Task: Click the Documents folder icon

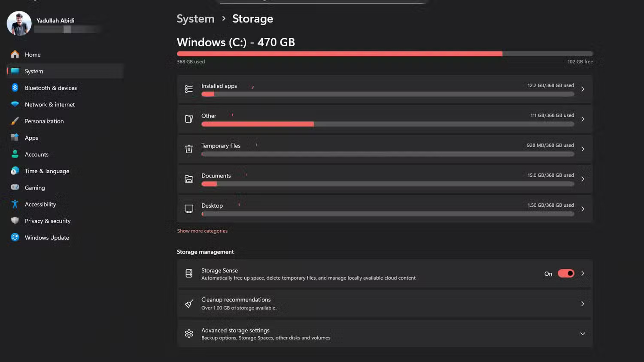Action: (189, 179)
